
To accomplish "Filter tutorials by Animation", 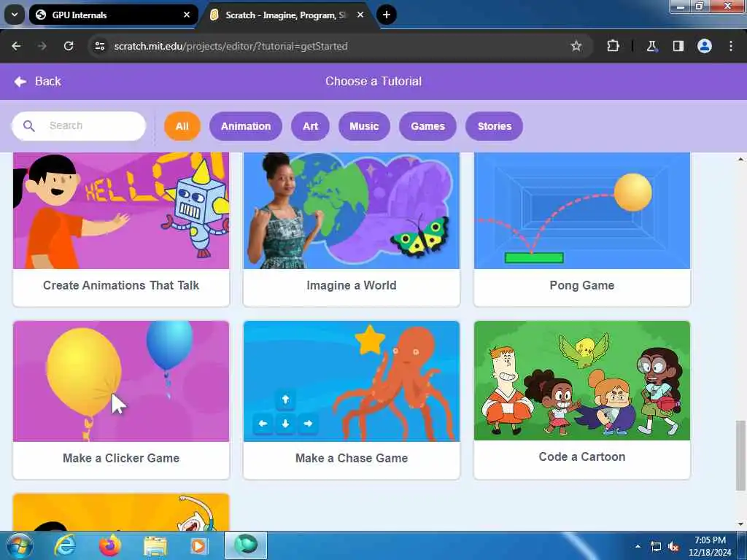I will (246, 126).
